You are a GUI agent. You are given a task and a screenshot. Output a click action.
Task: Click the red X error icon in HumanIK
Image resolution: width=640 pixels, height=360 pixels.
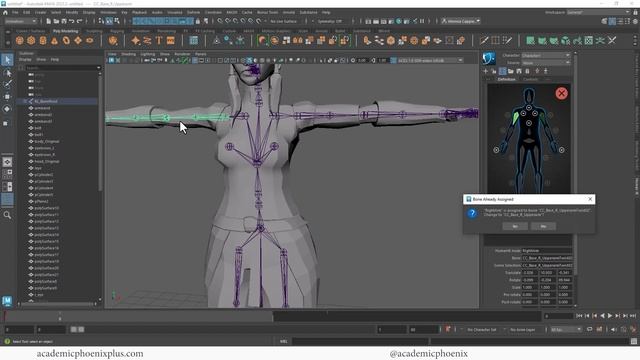coord(561,93)
